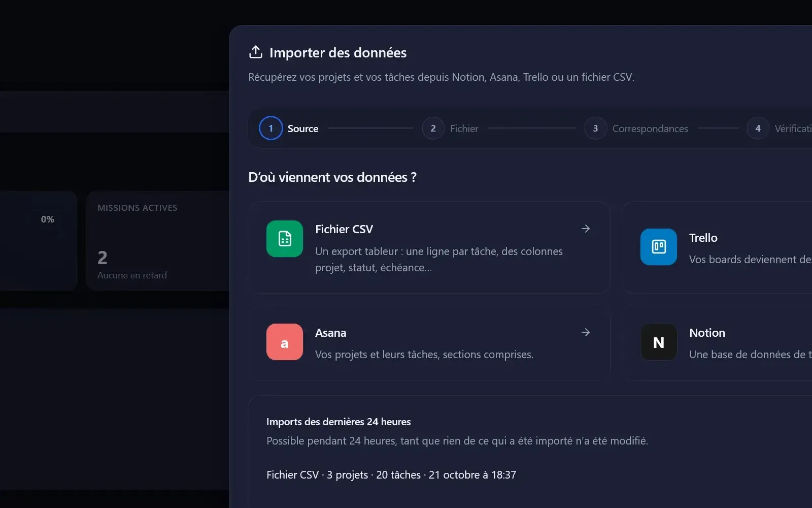Screen dimensions: 812x508
Task: Go to step 4 Vérification
Action: click(779, 129)
